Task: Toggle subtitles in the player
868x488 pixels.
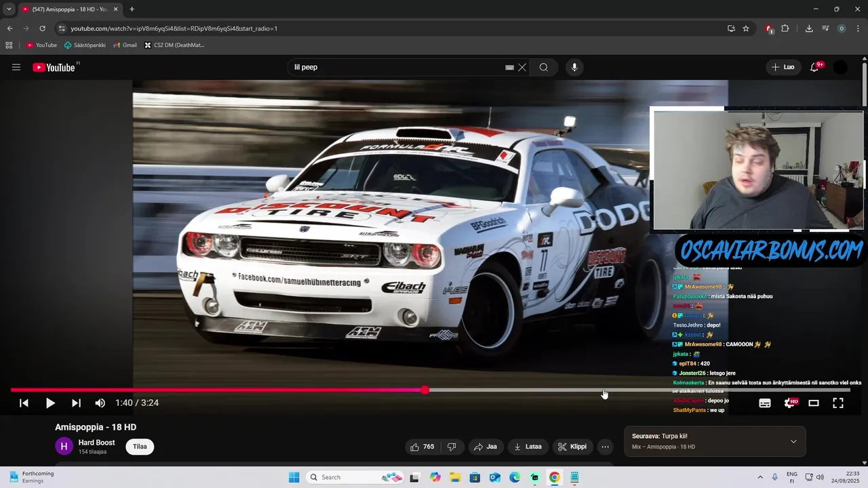Action: click(x=765, y=403)
